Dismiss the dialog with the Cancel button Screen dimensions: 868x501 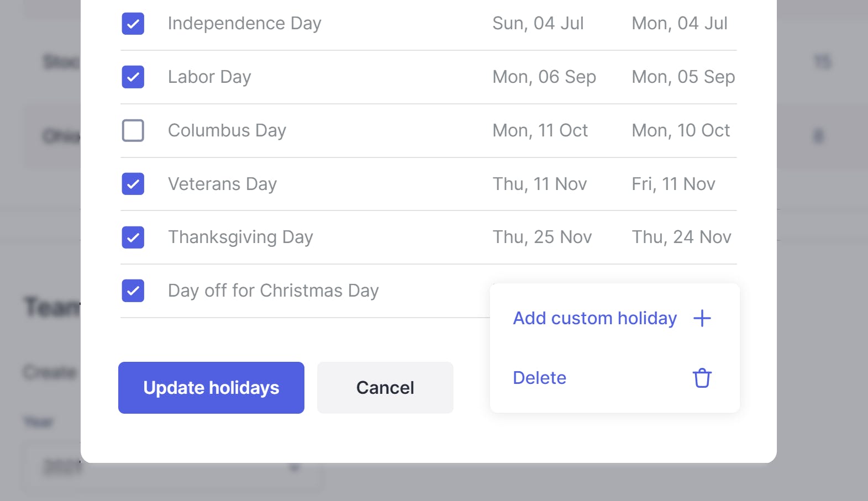(385, 388)
